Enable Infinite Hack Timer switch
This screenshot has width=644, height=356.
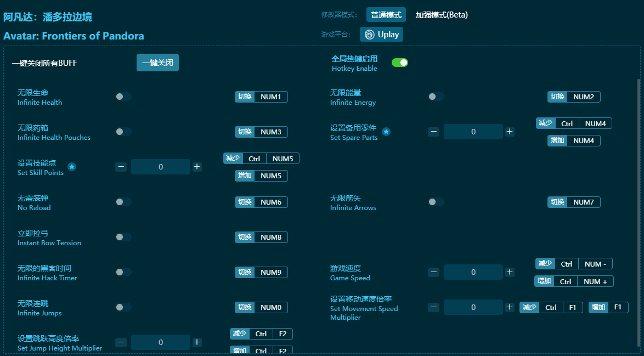(x=123, y=272)
